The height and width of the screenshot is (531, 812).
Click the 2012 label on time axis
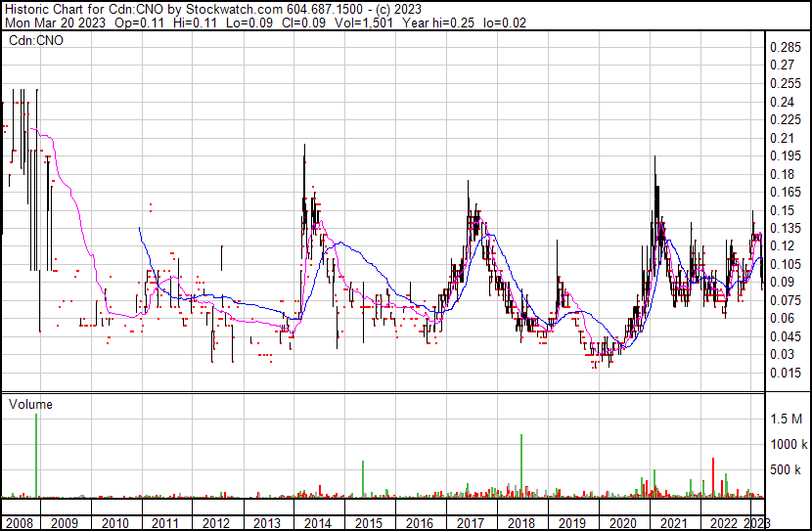[216, 523]
